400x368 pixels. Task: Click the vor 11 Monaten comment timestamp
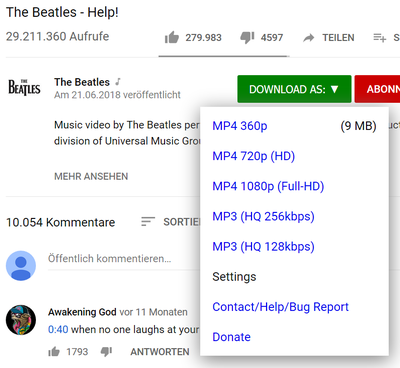[x=153, y=312]
